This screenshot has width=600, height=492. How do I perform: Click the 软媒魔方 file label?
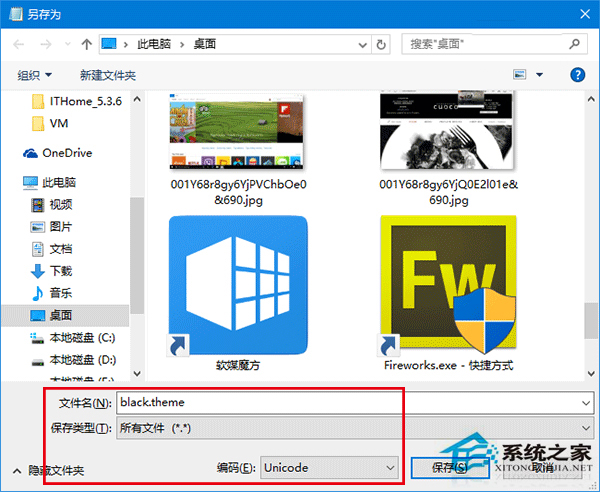tap(238, 365)
